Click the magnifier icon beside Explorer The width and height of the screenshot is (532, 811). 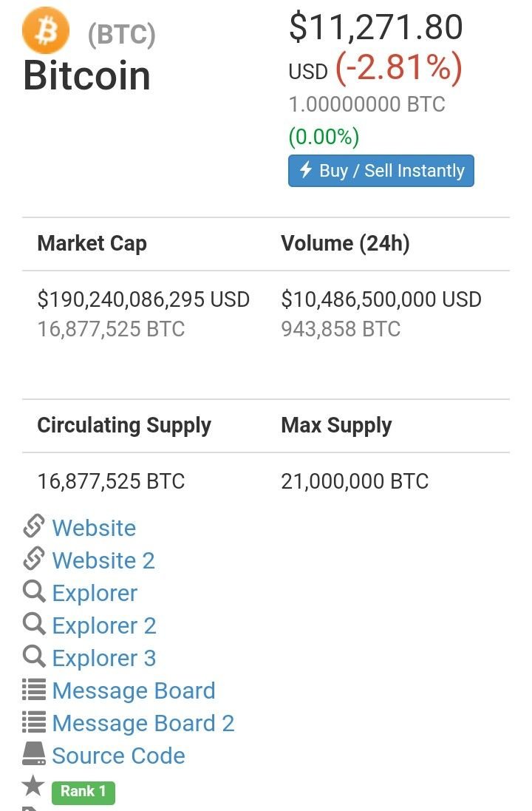33,591
